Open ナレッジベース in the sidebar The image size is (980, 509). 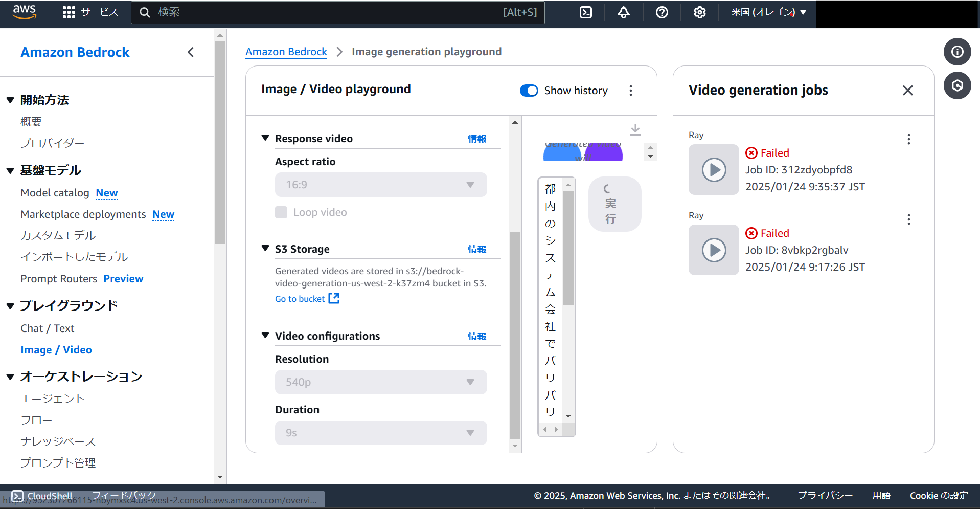(58, 441)
